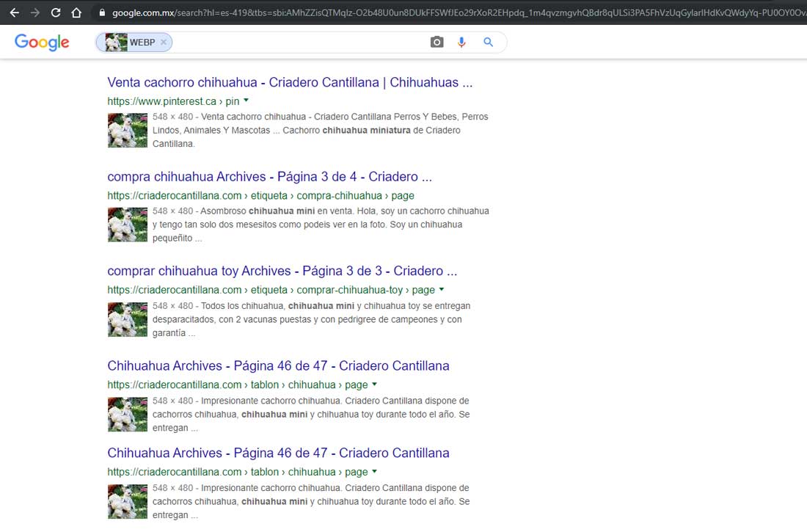
Task: Select the google.com.mx address bar URL
Action: click(x=458, y=12)
